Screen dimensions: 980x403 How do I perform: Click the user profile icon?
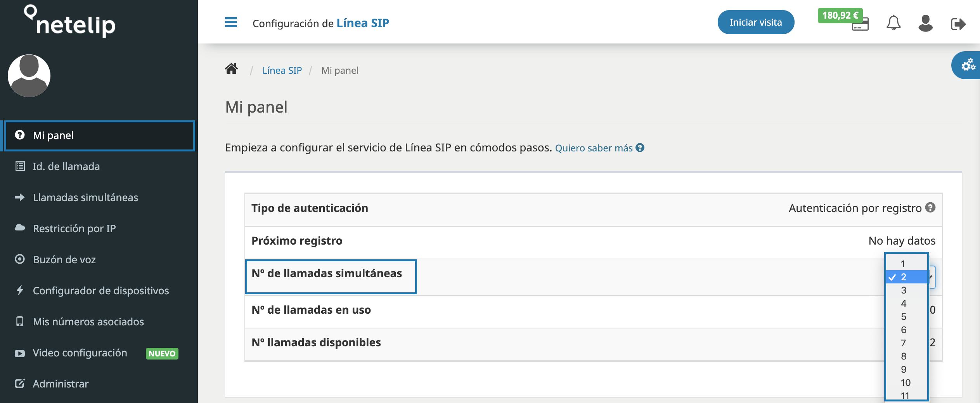[x=926, y=23]
